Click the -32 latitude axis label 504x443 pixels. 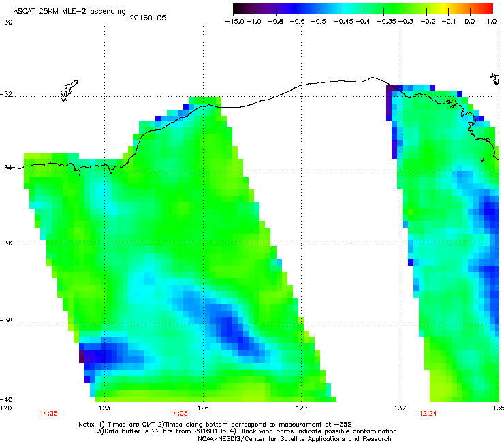[x=6, y=94]
